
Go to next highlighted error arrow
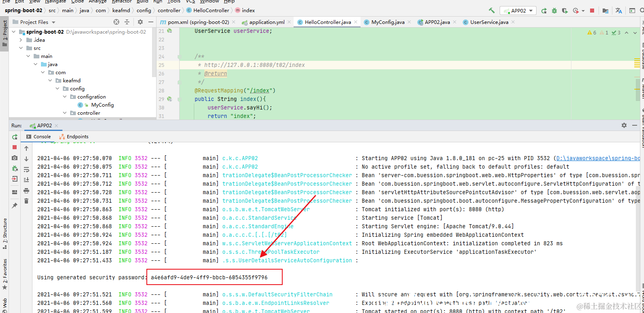[635, 33]
